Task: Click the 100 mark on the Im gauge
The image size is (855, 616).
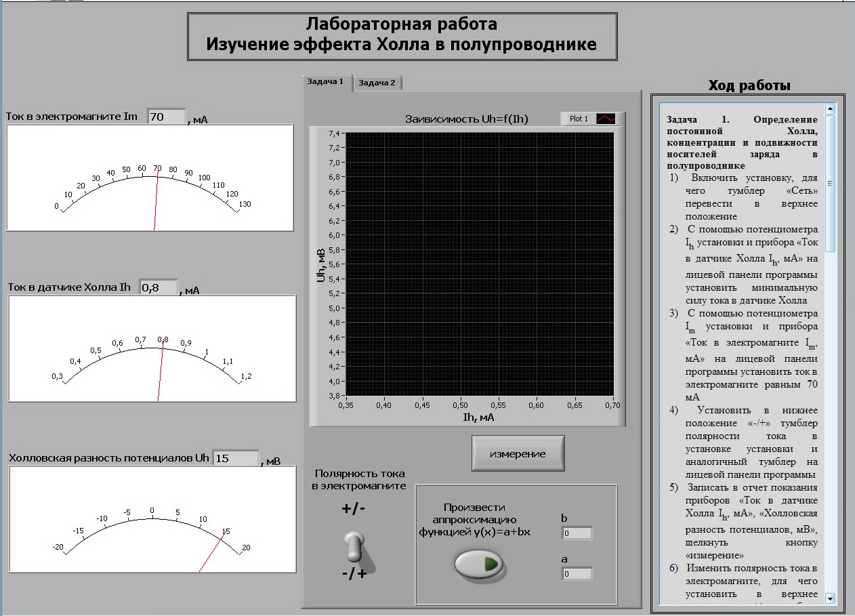Action: pyautogui.click(x=204, y=177)
